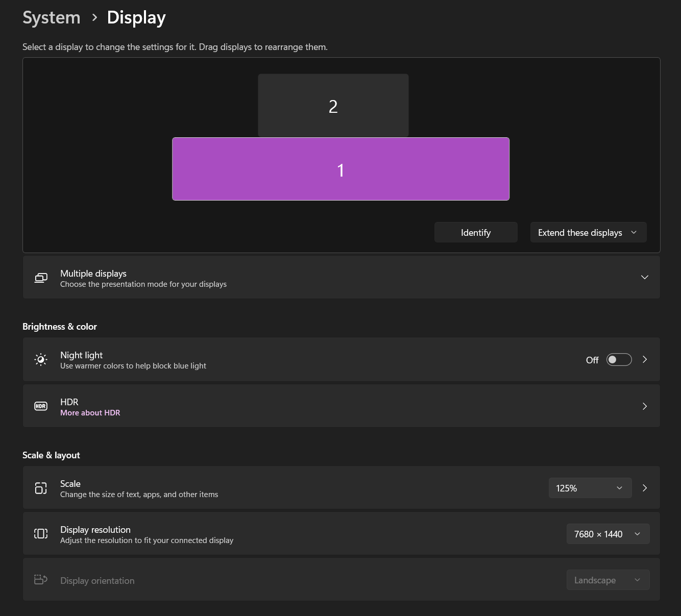The width and height of the screenshot is (681, 616).
Task: Click the Display resolution icon
Action: click(41, 534)
